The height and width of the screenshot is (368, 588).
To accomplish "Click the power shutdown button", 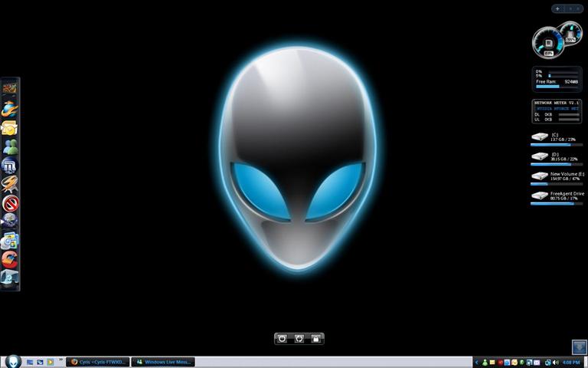I will 282,339.
